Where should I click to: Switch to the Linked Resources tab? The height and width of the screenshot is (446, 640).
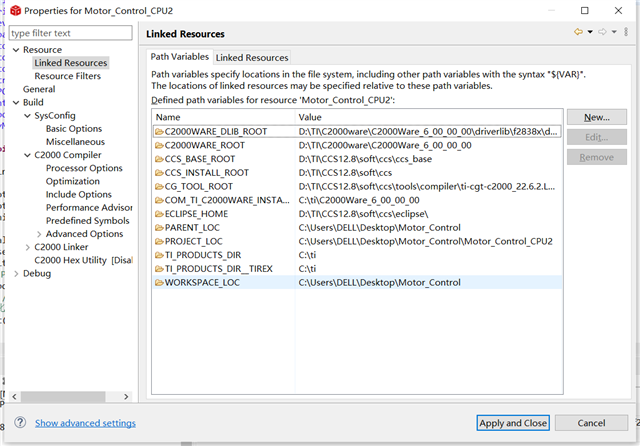[x=252, y=58]
